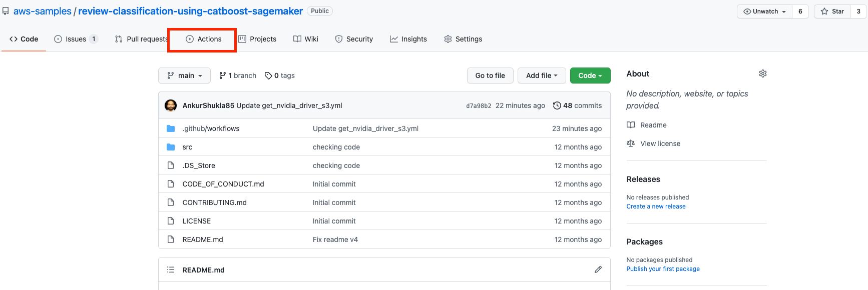View the 0 tags link
The width and height of the screenshot is (868, 290).
click(280, 75)
